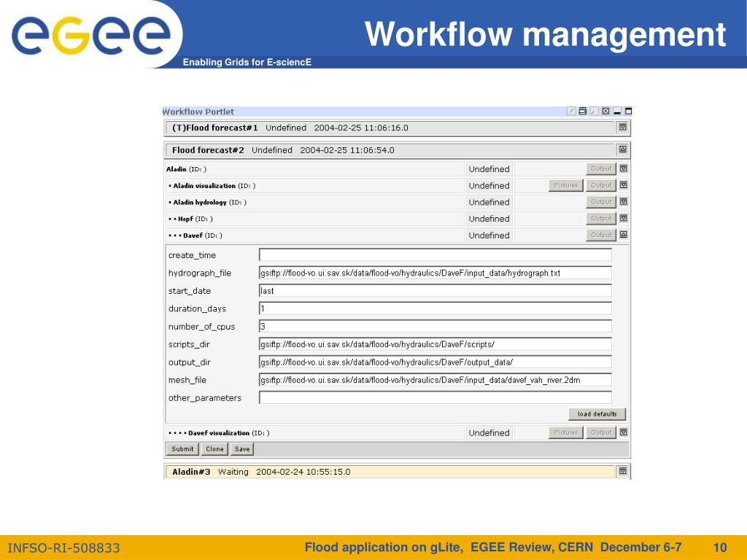747x560 pixels.
Task: Click the duration_days input field
Action: [436, 308]
